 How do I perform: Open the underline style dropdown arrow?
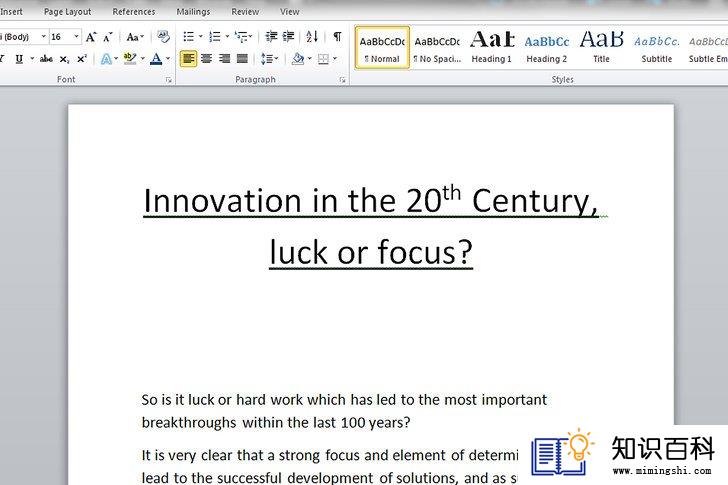click(32, 59)
